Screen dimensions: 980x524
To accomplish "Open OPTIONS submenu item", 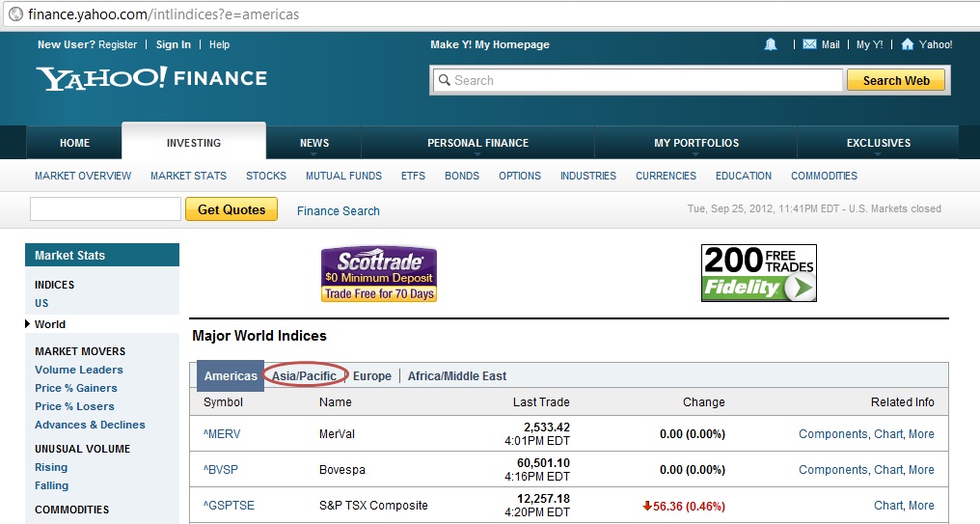I will point(520,176).
